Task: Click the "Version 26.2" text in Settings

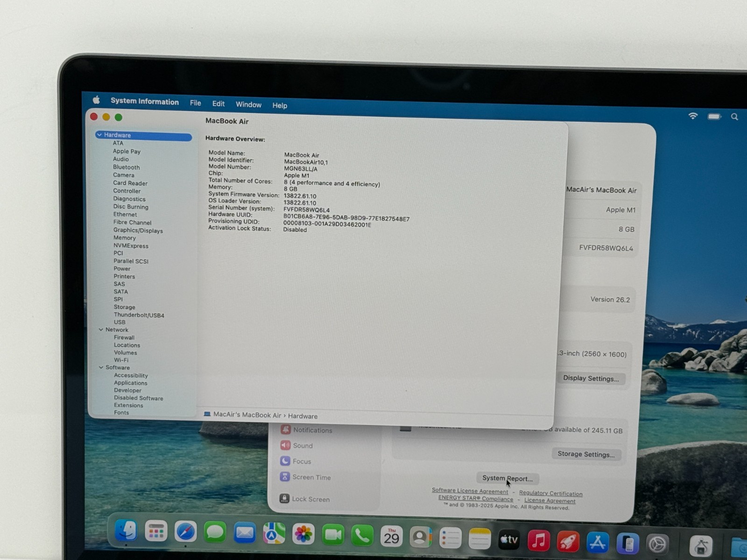Action: click(610, 300)
